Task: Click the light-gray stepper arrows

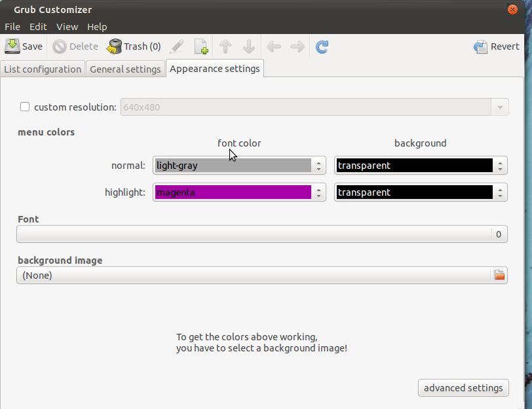Action: tap(318, 166)
